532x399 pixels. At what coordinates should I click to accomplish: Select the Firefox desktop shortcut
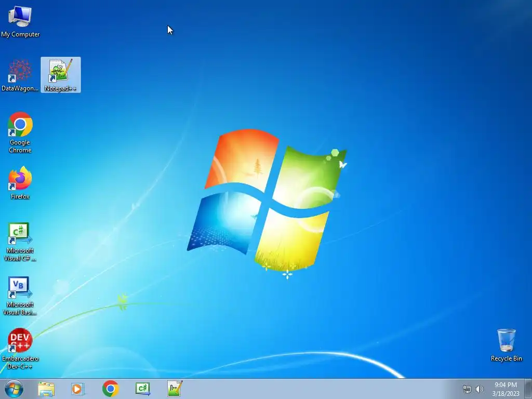pos(20,183)
